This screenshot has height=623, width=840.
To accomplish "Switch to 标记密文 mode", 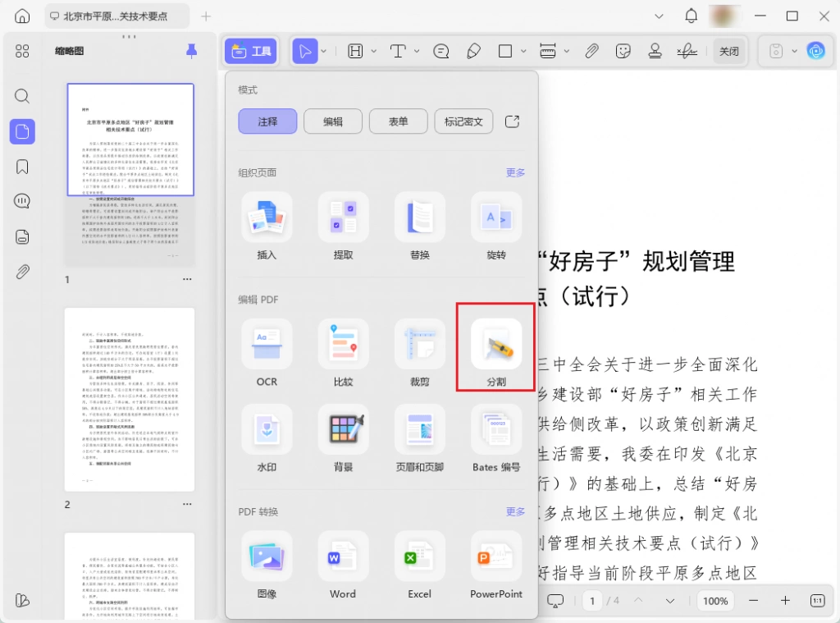I will point(463,121).
